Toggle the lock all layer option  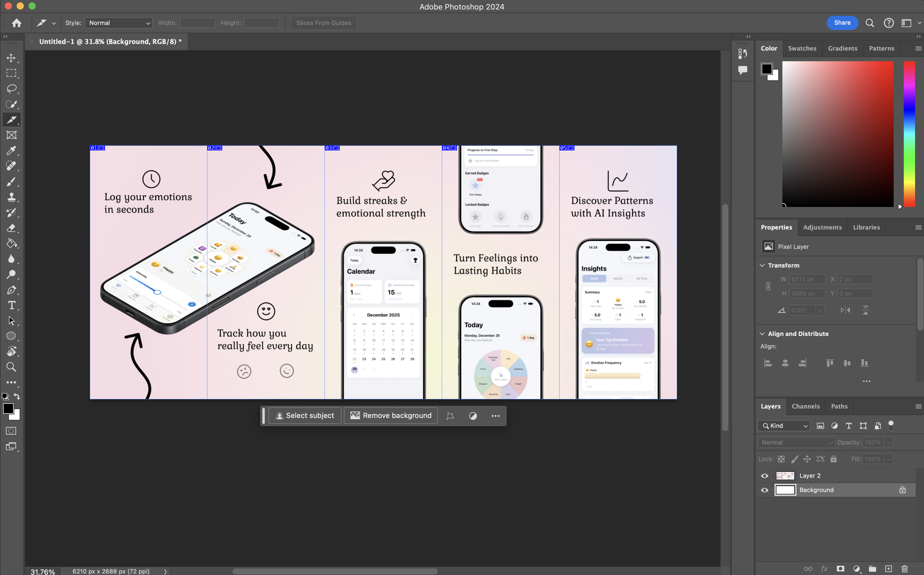point(834,459)
